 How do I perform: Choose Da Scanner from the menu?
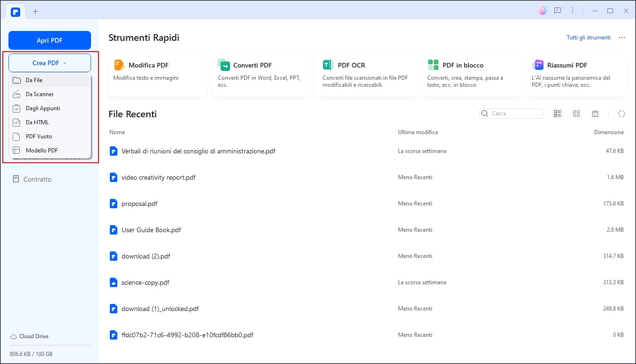click(x=50, y=94)
